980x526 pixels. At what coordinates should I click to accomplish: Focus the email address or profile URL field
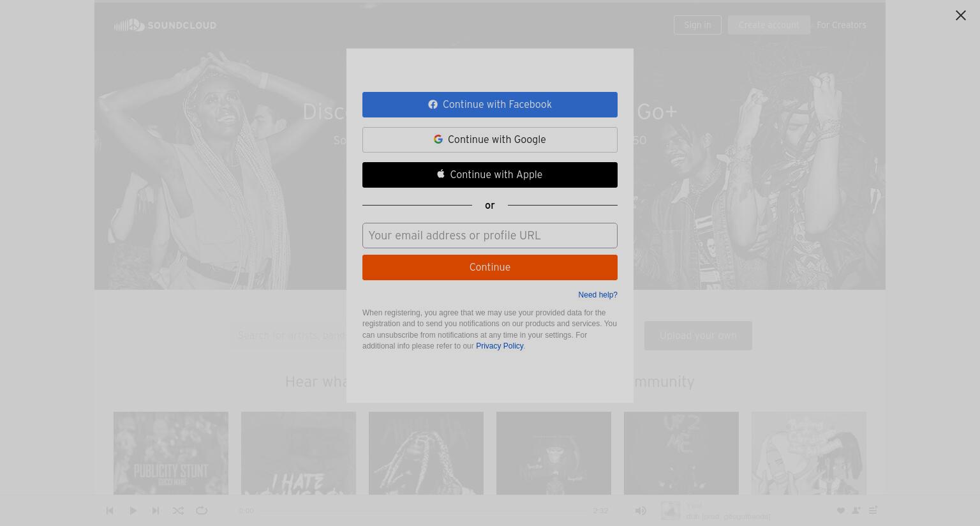click(489, 236)
